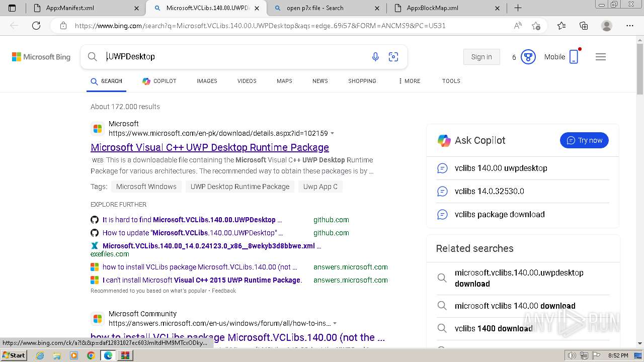Close the AppxBlockMap.xml tab
The height and width of the screenshot is (362, 644).
coord(498,8)
